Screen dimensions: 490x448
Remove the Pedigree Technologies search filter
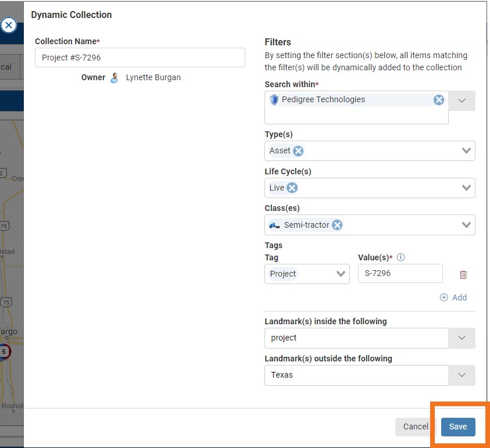439,99
